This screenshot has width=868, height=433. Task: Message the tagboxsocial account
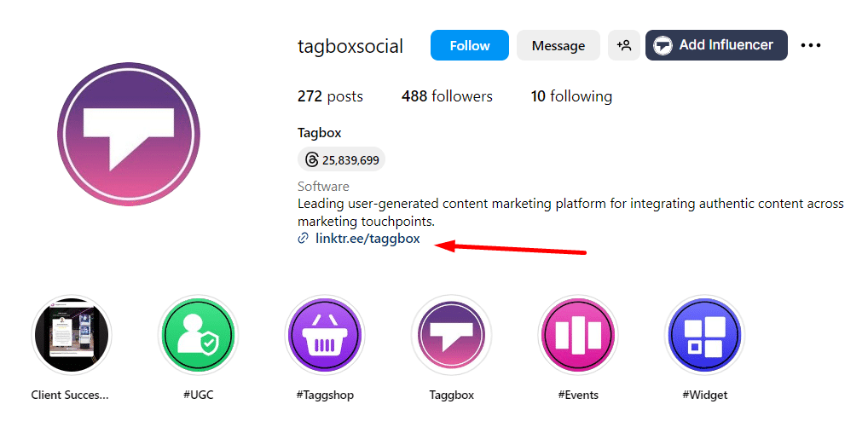pyautogui.click(x=558, y=45)
